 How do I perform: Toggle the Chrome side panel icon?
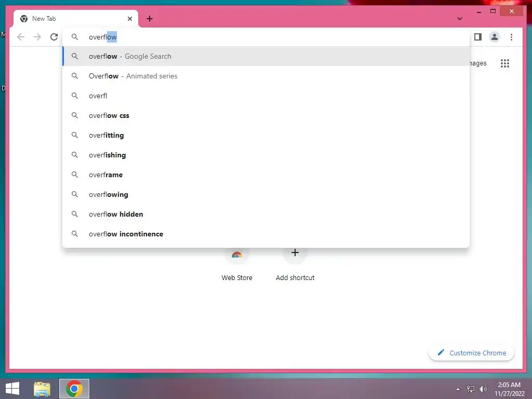click(478, 37)
